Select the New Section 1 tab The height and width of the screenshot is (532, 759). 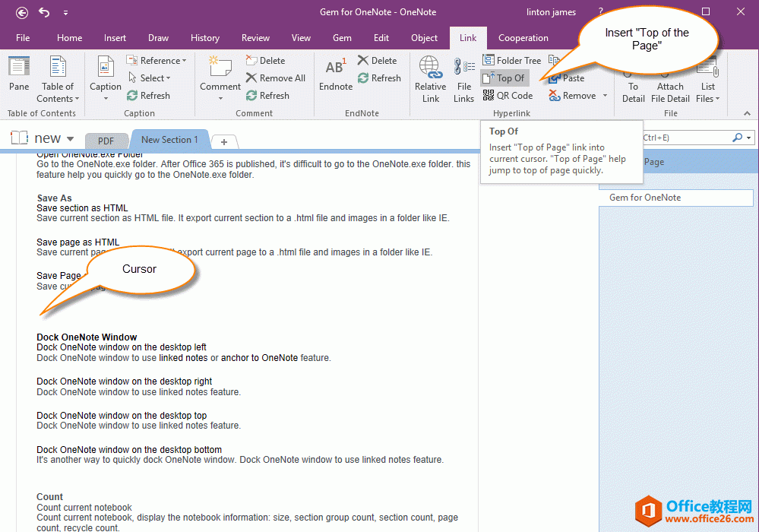[169, 139]
